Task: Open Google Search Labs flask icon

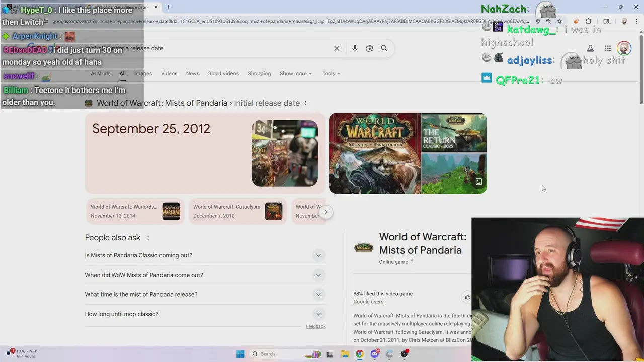Action: click(590, 48)
